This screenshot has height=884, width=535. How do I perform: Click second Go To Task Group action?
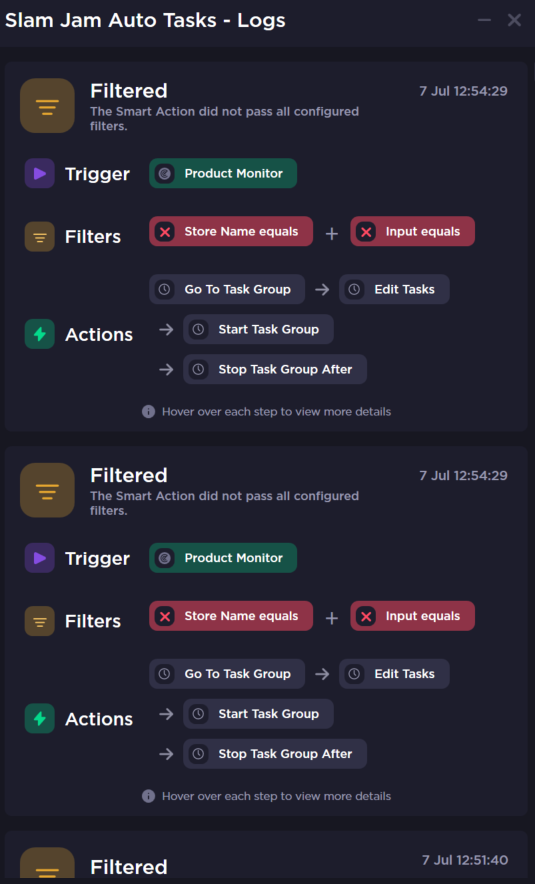227,674
